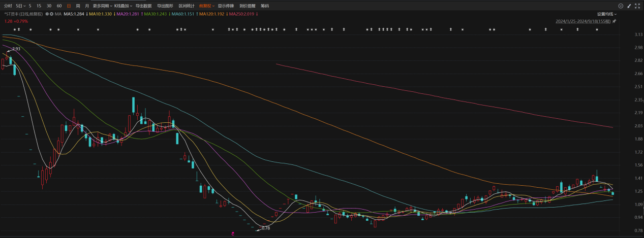Open the MA indicator settings gear icon
The height and width of the screenshot is (238, 644).
47,14
